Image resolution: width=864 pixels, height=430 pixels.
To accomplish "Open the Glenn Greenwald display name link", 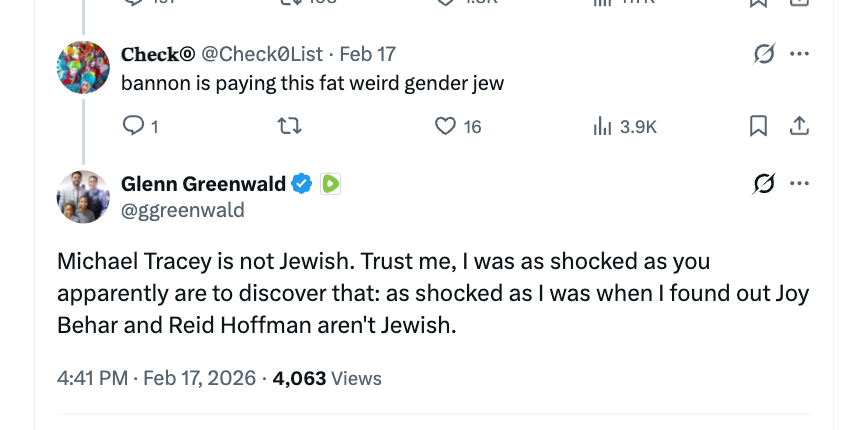I will click(x=203, y=183).
